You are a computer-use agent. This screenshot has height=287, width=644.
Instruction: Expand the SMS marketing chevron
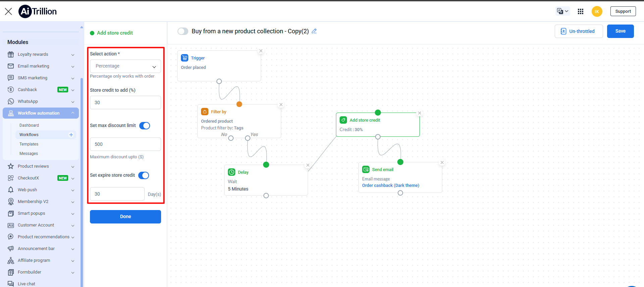73,78
